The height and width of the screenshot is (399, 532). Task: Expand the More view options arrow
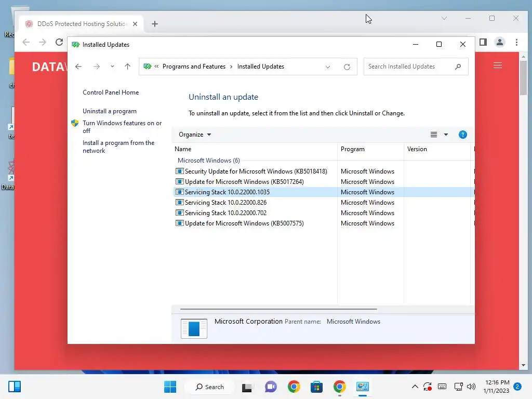click(x=446, y=135)
